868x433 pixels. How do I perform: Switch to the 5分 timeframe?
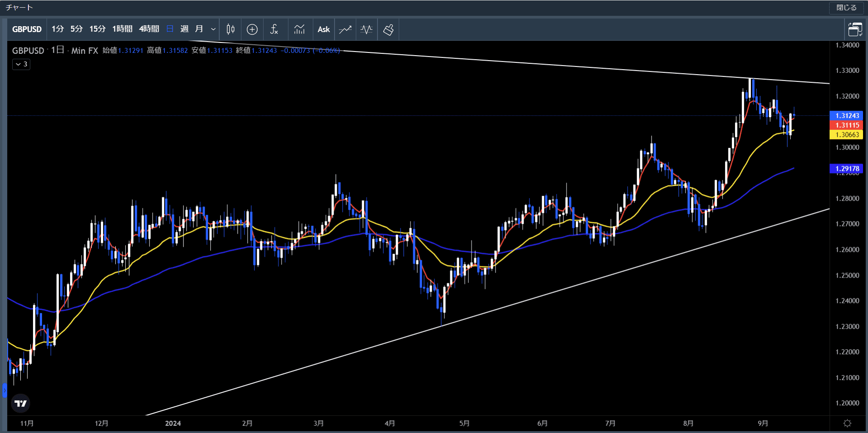pos(77,29)
